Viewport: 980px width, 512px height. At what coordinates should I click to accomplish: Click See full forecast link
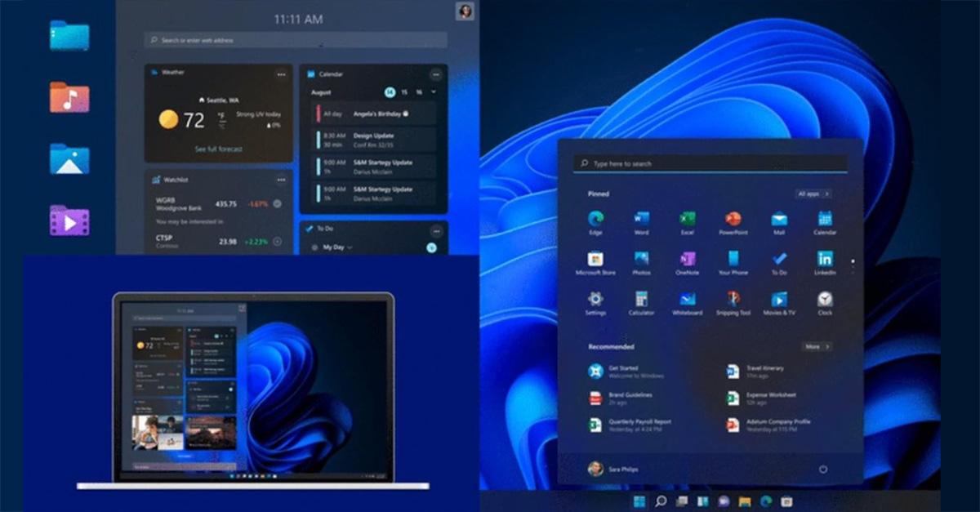218,149
